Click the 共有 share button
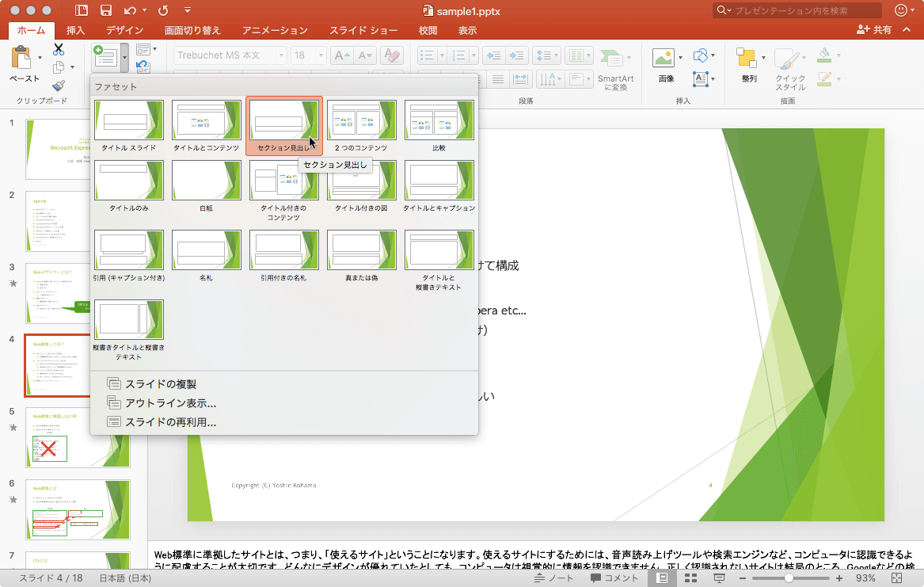Image resolution: width=924 pixels, height=587 pixels. click(x=874, y=29)
